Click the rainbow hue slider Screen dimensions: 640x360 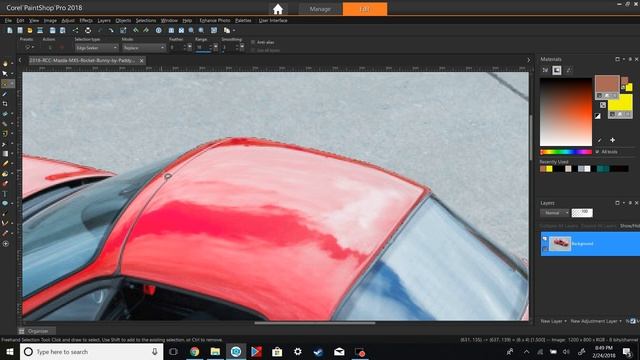(566, 152)
